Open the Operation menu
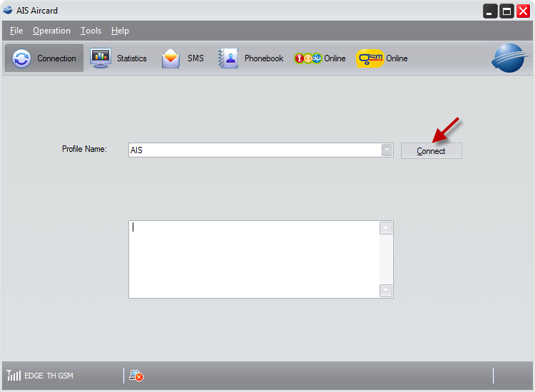Viewport: 535px width, 392px height. 51,31
